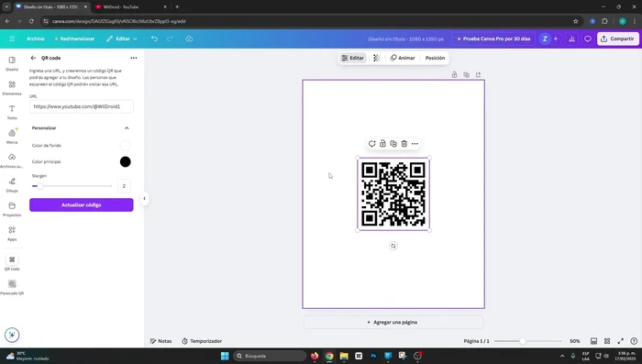Open the Windows Start menu

pyautogui.click(x=225, y=356)
